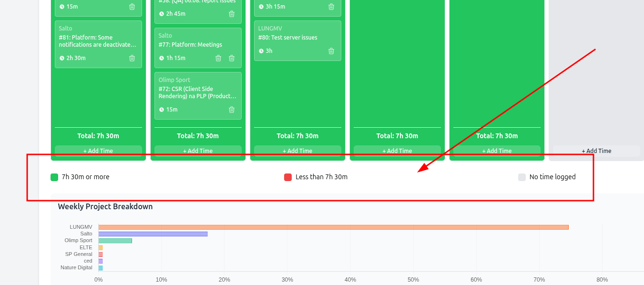Click the red 'Less than 7h 30m' swatch
This screenshot has height=285, width=644.
pyautogui.click(x=288, y=177)
